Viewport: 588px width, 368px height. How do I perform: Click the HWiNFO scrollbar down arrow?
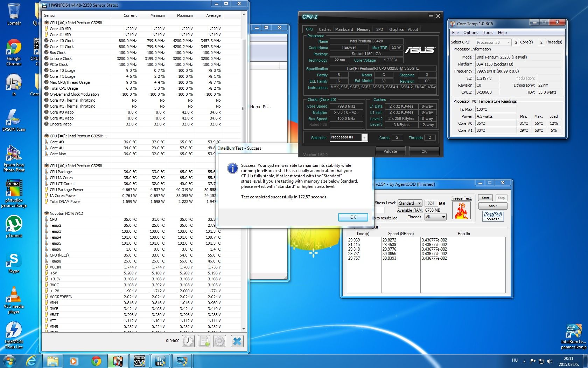pyautogui.click(x=244, y=329)
